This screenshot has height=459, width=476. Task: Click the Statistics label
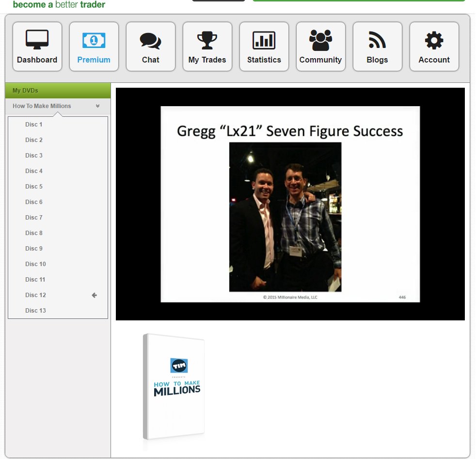coord(264,60)
